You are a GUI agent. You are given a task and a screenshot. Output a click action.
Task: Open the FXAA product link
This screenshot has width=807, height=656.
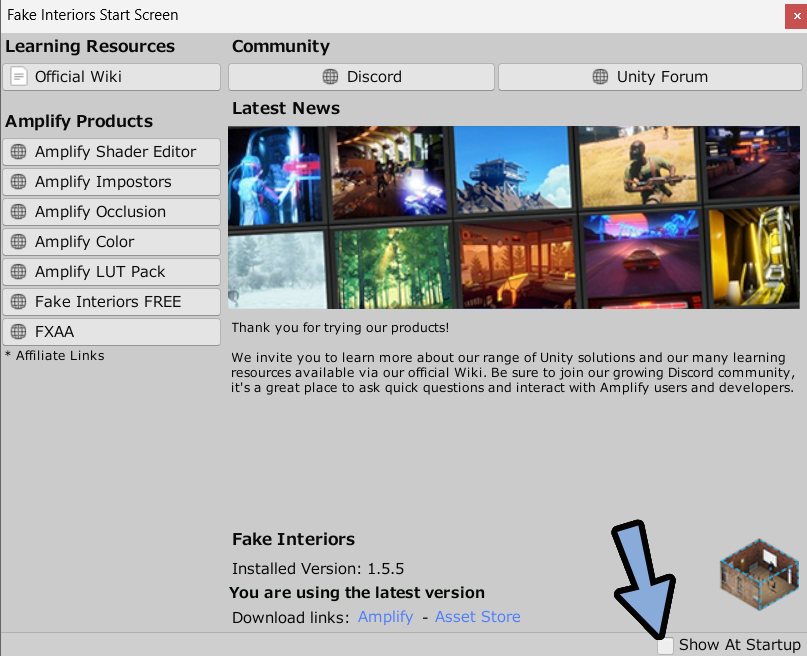click(111, 332)
